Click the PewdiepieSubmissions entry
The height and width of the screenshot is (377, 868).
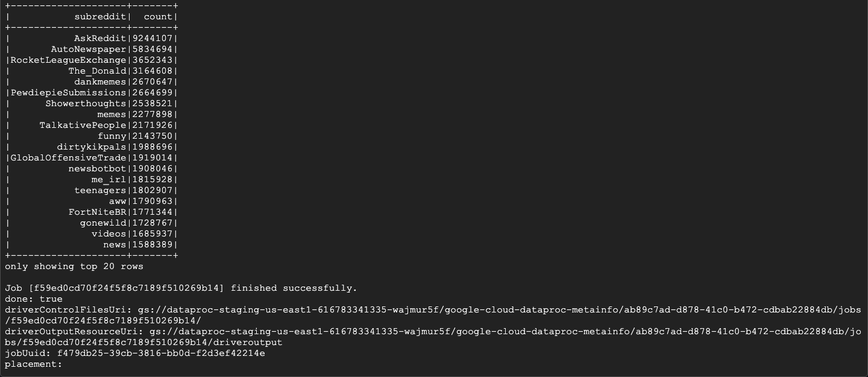pyautogui.click(x=69, y=92)
